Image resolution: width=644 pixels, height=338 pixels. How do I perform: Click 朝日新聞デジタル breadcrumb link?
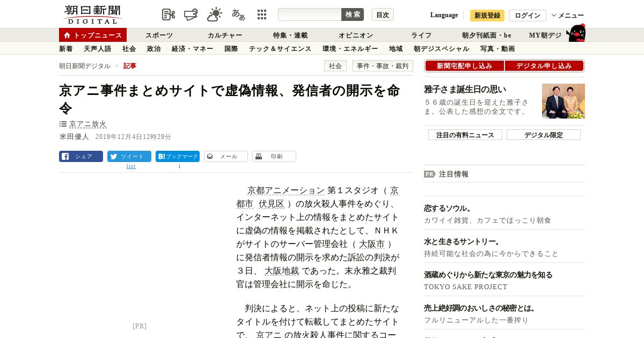coord(85,66)
